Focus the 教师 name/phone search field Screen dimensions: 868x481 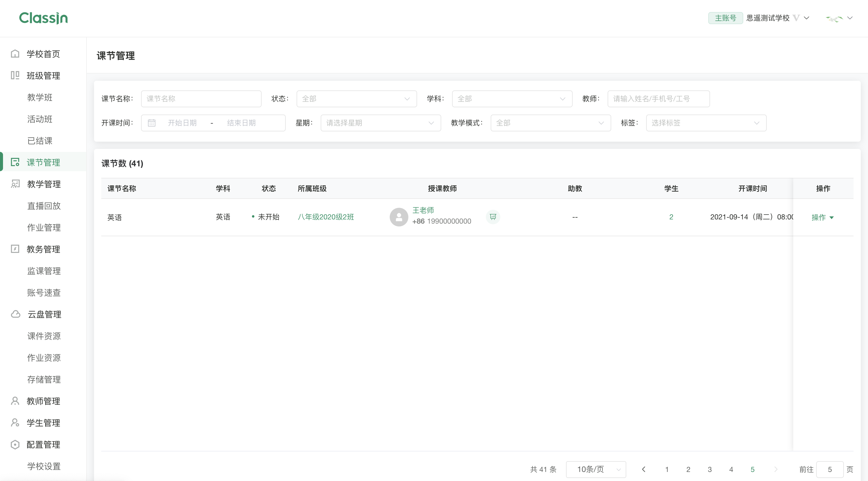(659, 99)
